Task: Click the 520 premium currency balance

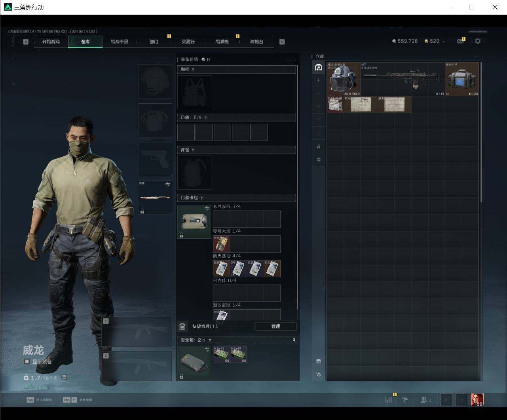Action: click(x=432, y=41)
